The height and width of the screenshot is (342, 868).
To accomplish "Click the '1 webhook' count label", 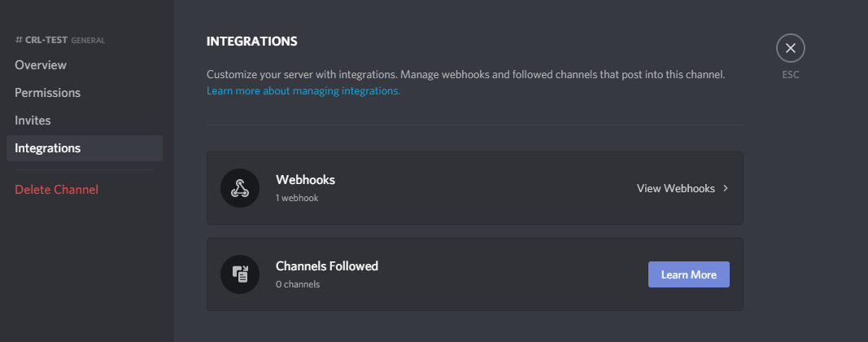I will [x=297, y=198].
